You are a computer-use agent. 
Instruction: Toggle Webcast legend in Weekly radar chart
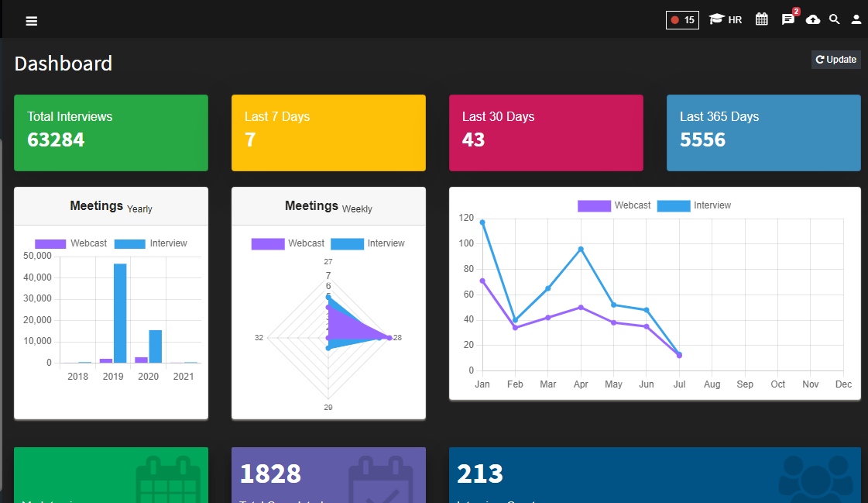[x=288, y=243]
